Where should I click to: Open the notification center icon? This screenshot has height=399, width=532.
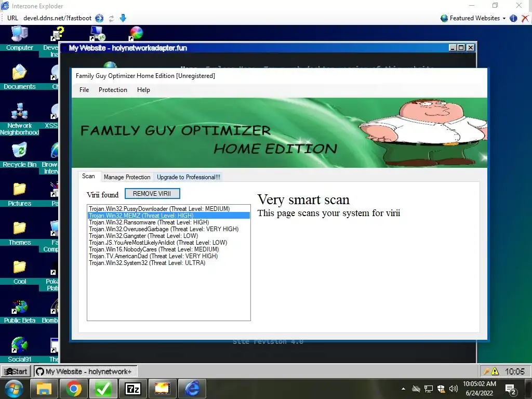click(511, 390)
